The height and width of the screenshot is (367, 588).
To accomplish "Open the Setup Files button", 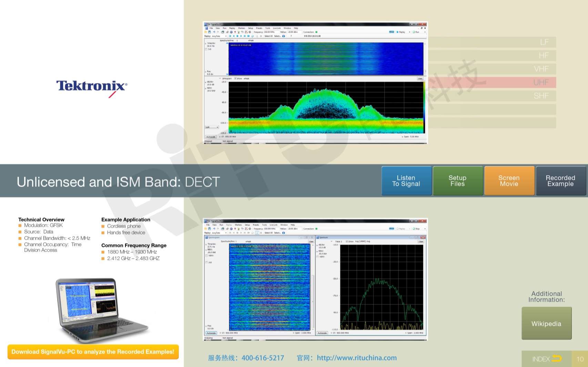I will [x=457, y=181].
